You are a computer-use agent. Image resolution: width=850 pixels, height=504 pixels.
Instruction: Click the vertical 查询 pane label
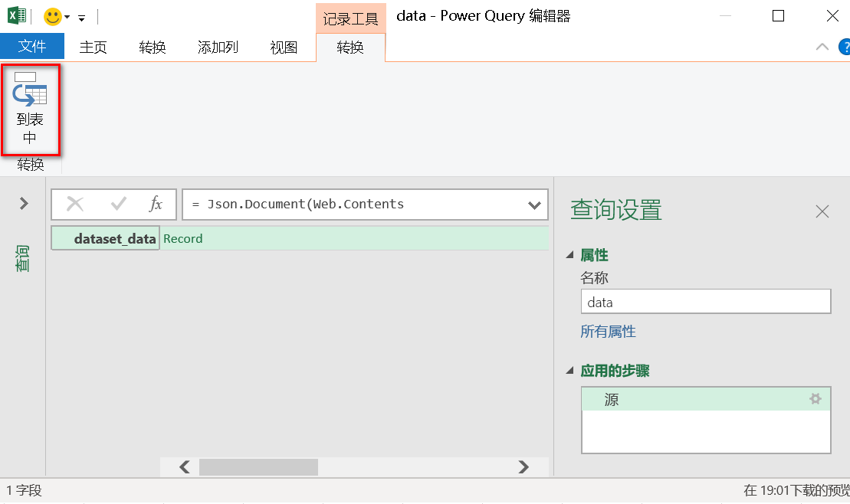(21, 258)
